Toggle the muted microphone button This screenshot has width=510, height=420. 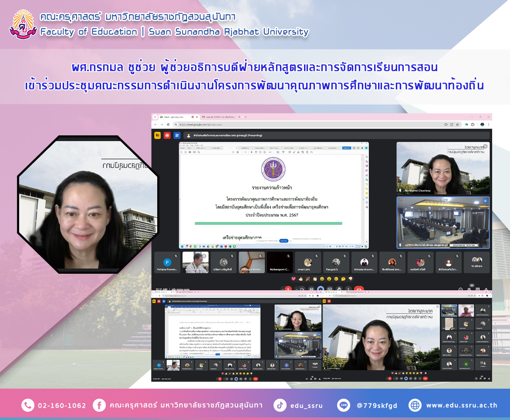click(x=287, y=289)
